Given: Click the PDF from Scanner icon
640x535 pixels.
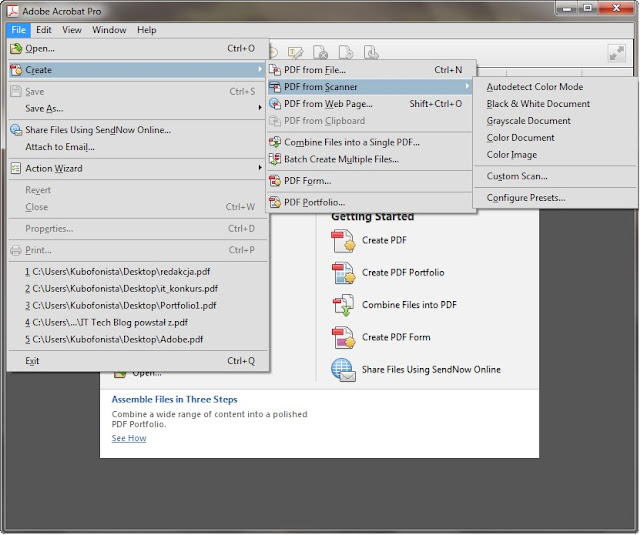Looking at the screenshot, I should pos(275,87).
